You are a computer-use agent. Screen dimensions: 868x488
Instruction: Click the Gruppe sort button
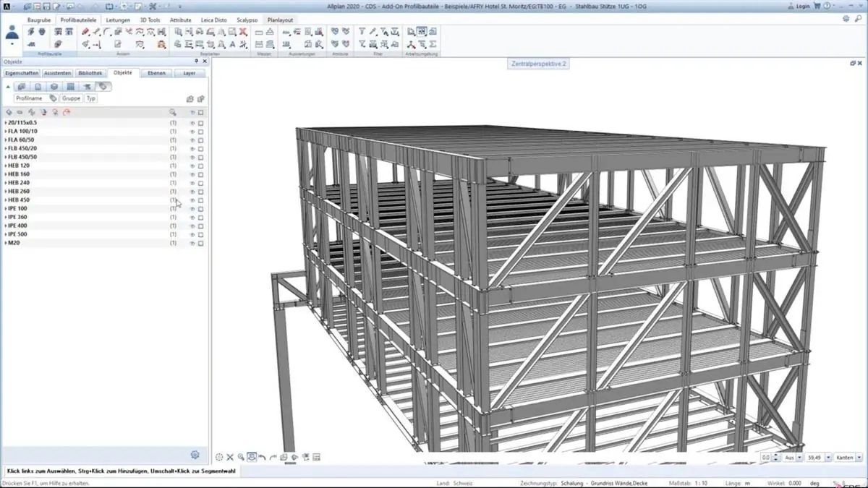click(71, 98)
